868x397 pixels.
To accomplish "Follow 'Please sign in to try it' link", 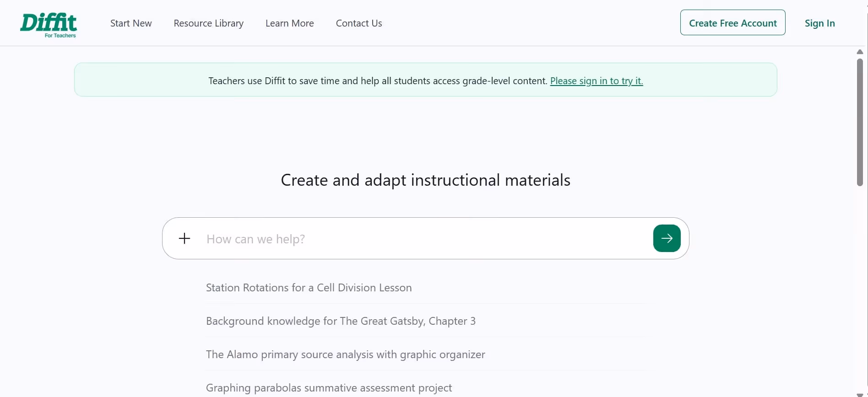I will coord(597,81).
